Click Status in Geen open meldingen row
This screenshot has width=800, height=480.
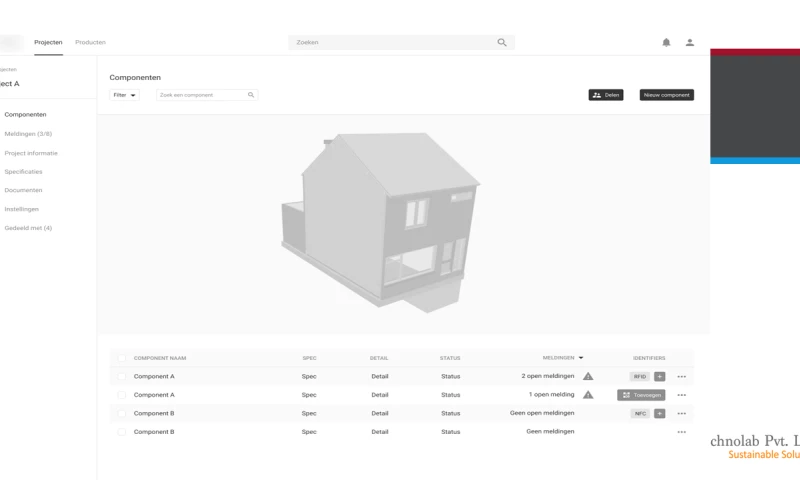(x=451, y=413)
